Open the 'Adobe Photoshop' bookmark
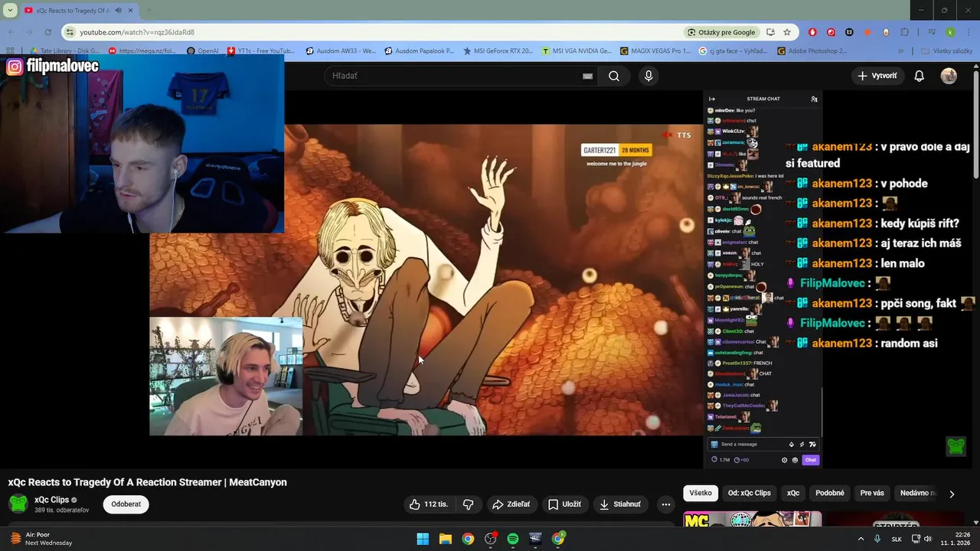This screenshot has width=980, height=551. [812, 51]
